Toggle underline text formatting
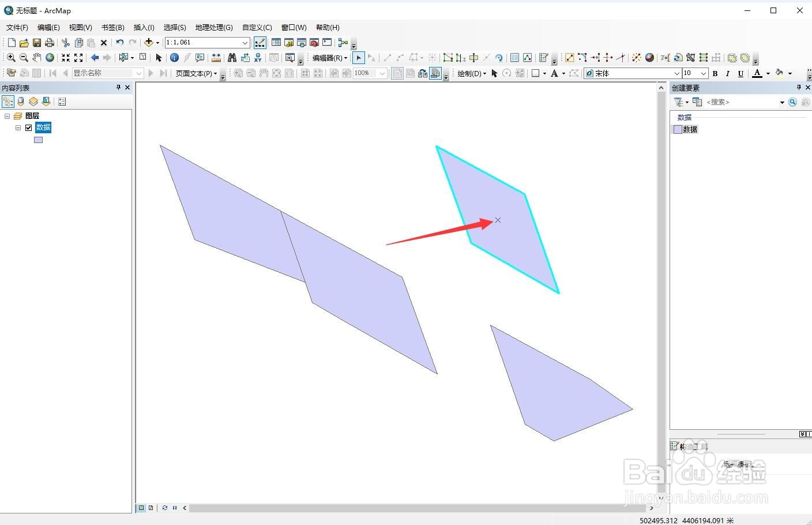Image resolution: width=812 pixels, height=525 pixels. click(740, 73)
